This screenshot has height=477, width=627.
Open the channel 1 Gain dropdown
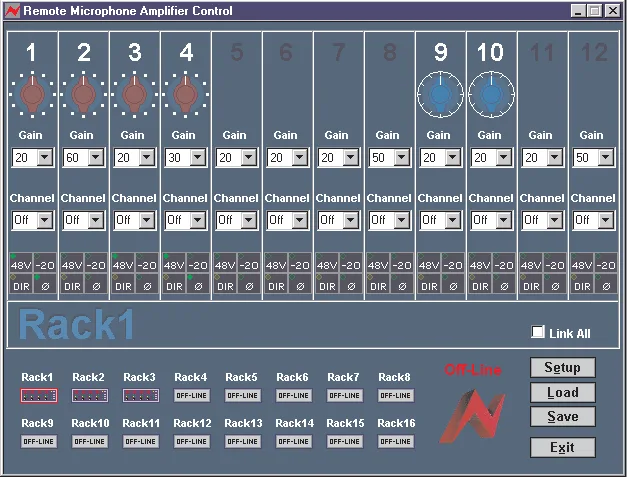pos(33,158)
